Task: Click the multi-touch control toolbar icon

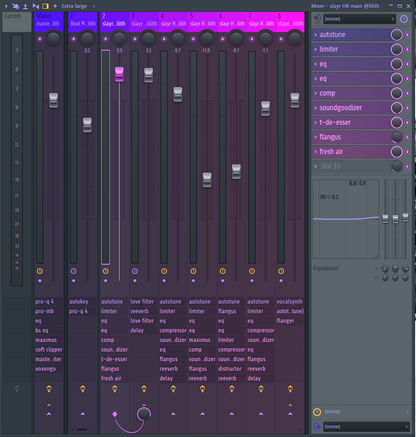Action: point(15,6)
